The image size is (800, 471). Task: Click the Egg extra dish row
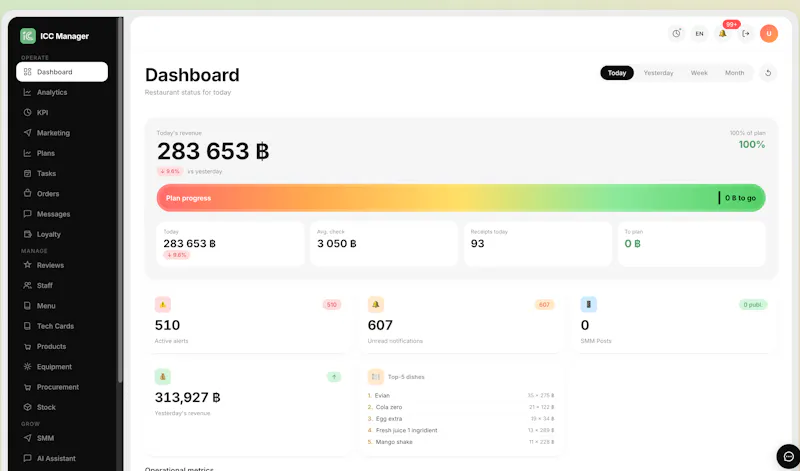click(461, 418)
